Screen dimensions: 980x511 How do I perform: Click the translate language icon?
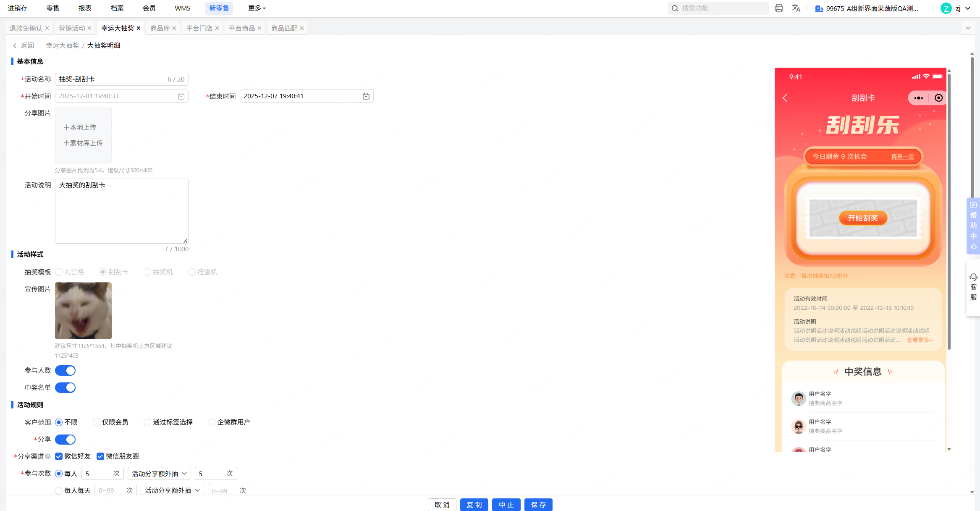[796, 8]
